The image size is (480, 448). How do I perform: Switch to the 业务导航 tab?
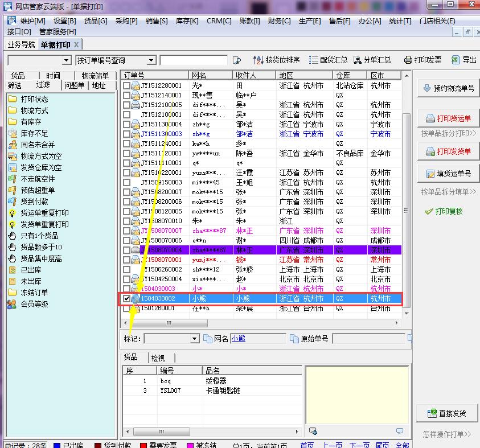click(x=22, y=44)
